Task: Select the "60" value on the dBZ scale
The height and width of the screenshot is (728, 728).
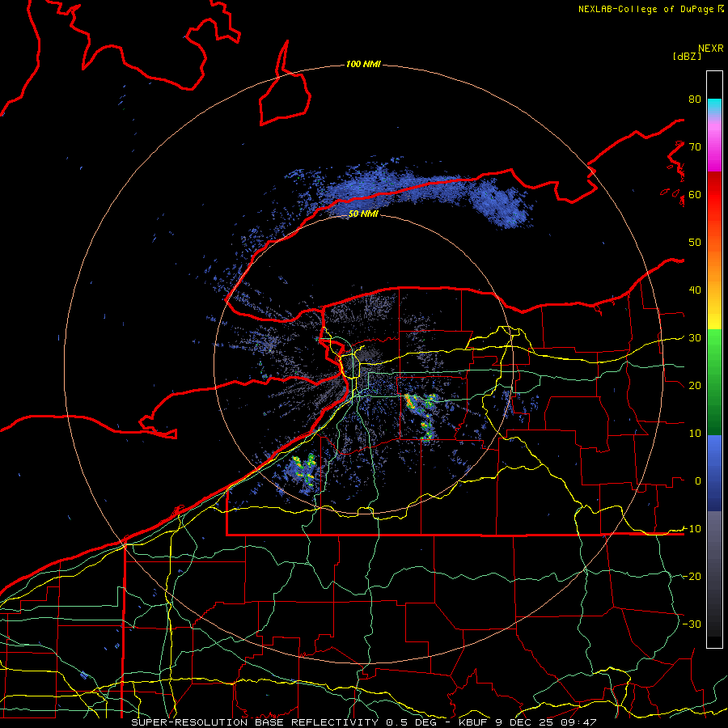Action: 695,194
